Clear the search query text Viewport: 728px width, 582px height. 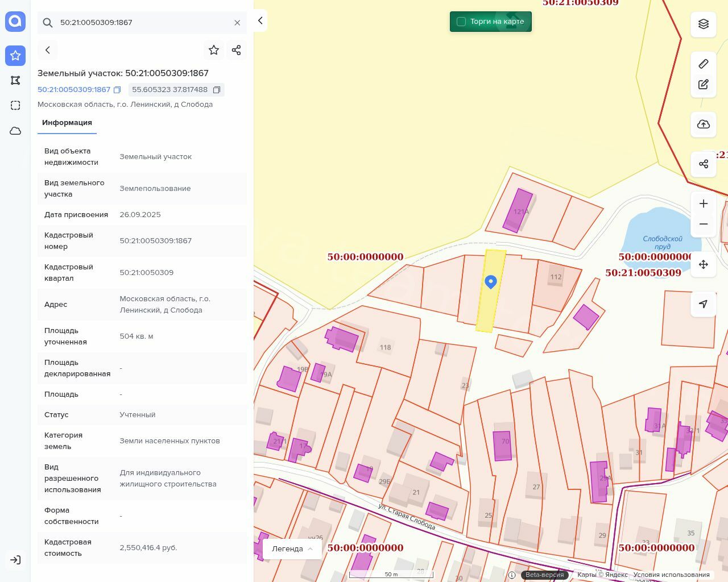click(237, 23)
